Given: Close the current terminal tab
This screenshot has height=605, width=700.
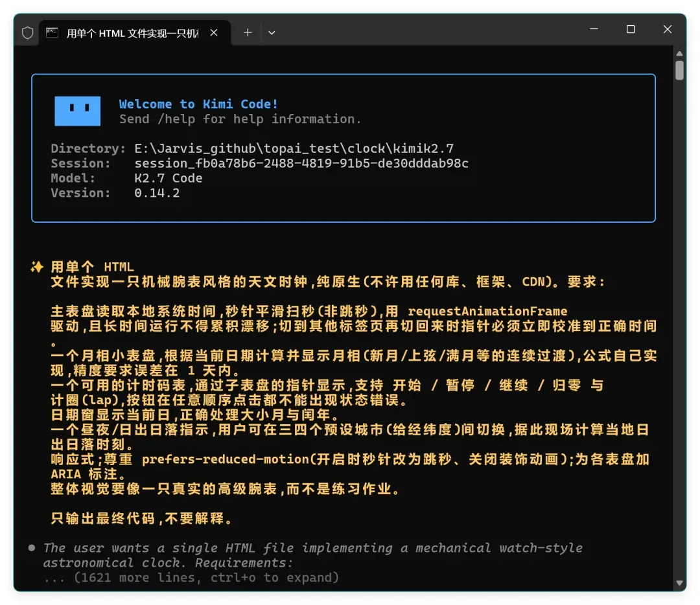Looking at the screenshot, I should coord(214,32).
